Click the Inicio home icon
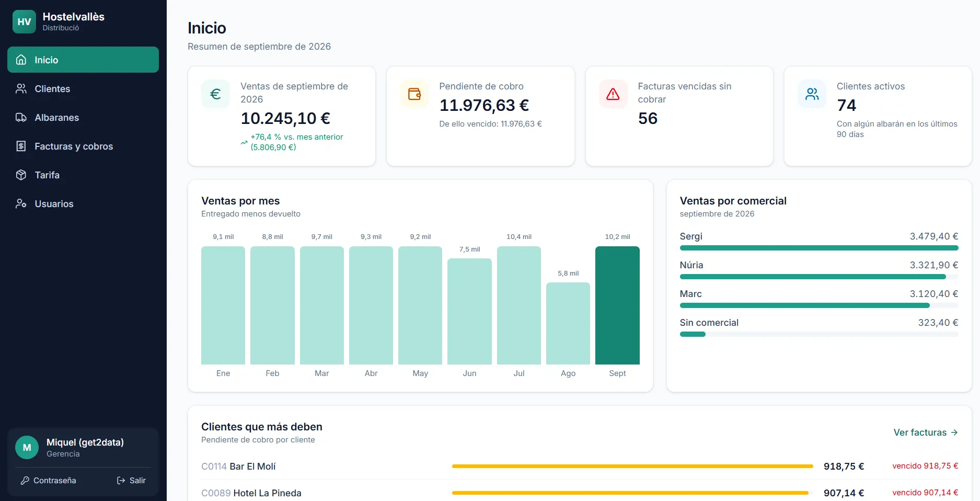 coord(21,60)
